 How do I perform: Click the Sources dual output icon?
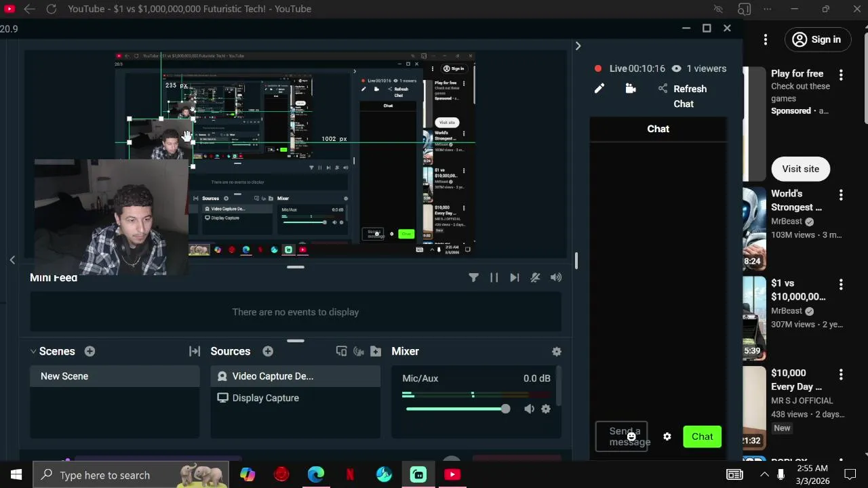pos(341,351)
